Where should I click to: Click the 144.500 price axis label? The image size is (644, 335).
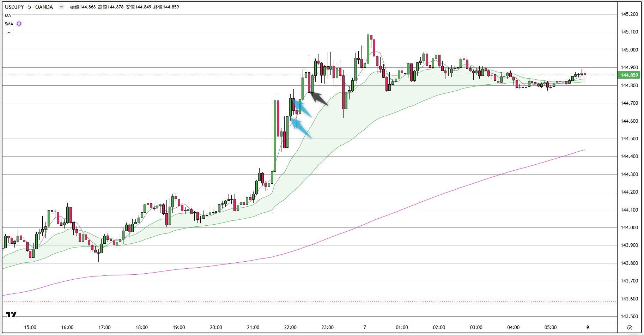[629, 139]
